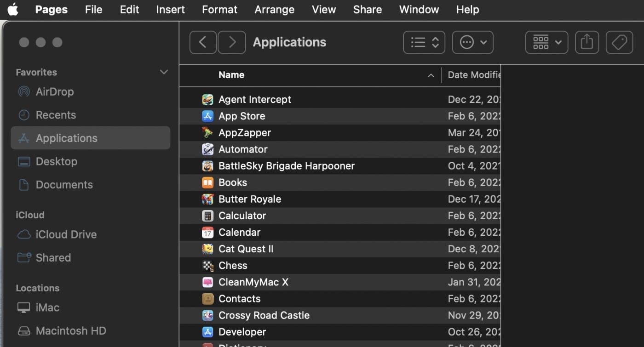The width and height of the screenshot is (644, 347).
Task: Open the Window menu
Action: tap(419, 9)
